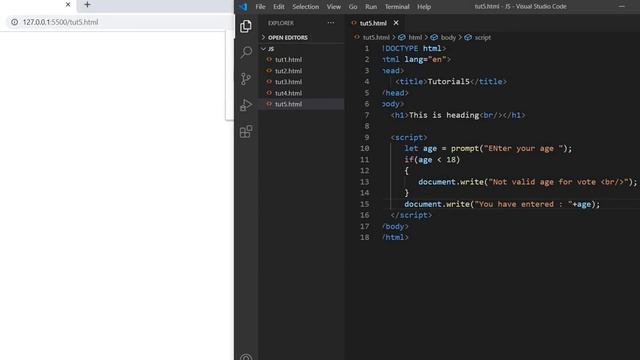
Task: Open the View menu
Action: click(333, 7)
